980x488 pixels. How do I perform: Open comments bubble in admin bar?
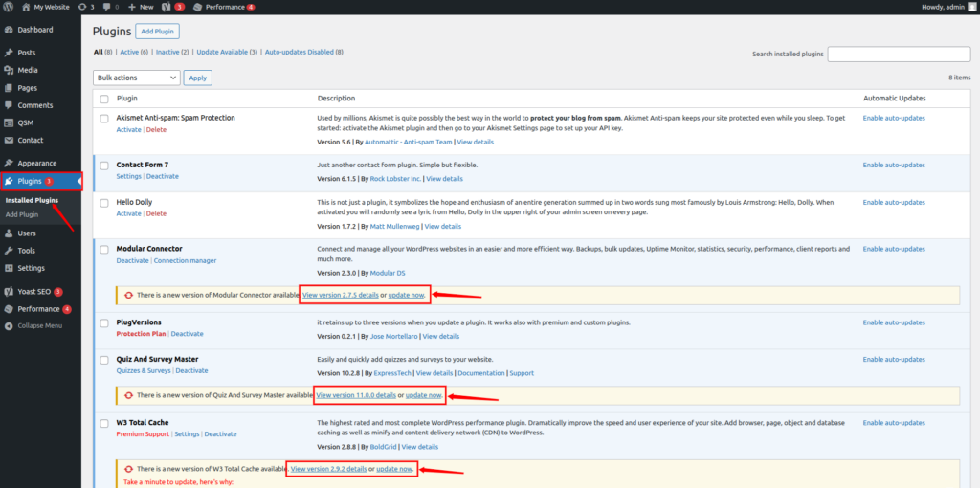click(111, 7)
